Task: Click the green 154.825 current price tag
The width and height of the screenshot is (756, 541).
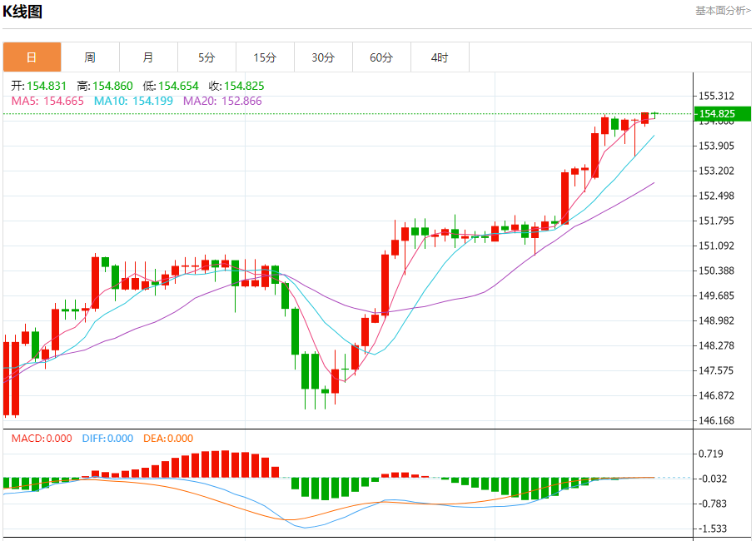Action: tap(722, 114)
